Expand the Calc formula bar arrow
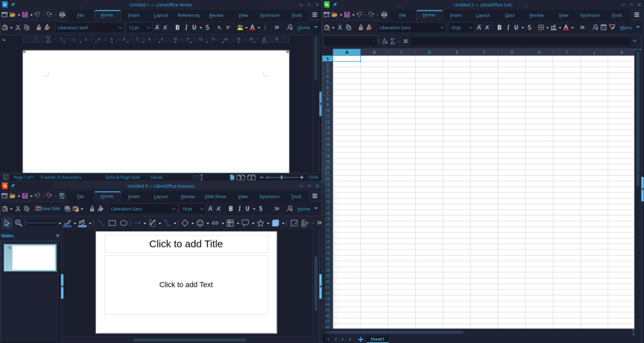 click(635, 42)
